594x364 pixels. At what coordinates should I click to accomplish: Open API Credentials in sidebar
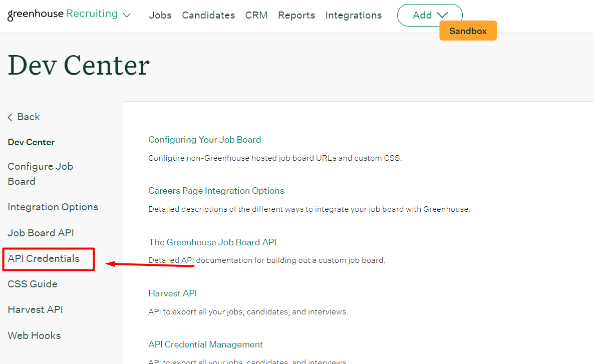pos(44,258)
